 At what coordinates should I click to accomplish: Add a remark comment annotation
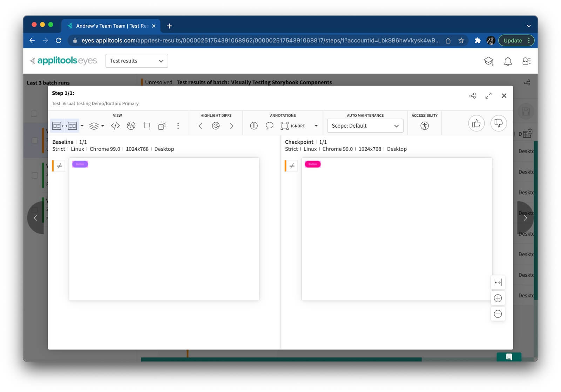269,126
